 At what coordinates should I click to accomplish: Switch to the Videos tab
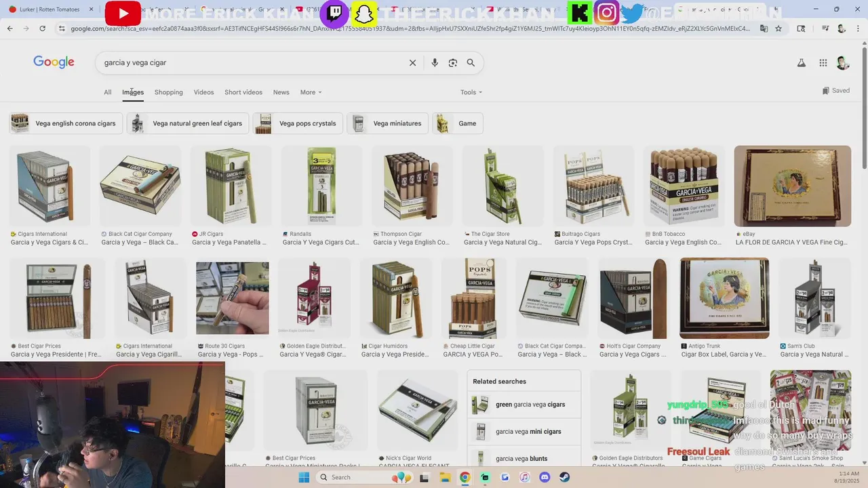(x=203, y=92)
